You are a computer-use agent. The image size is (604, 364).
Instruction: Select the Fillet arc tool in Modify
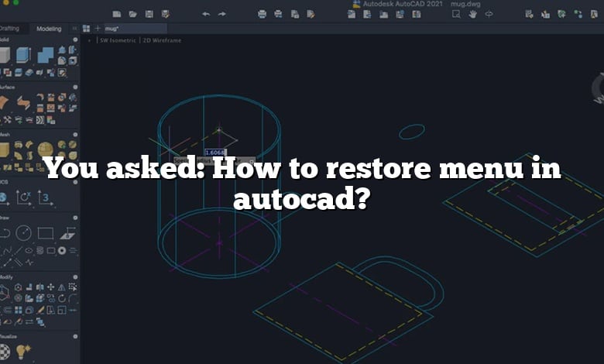tap(73, 298)
